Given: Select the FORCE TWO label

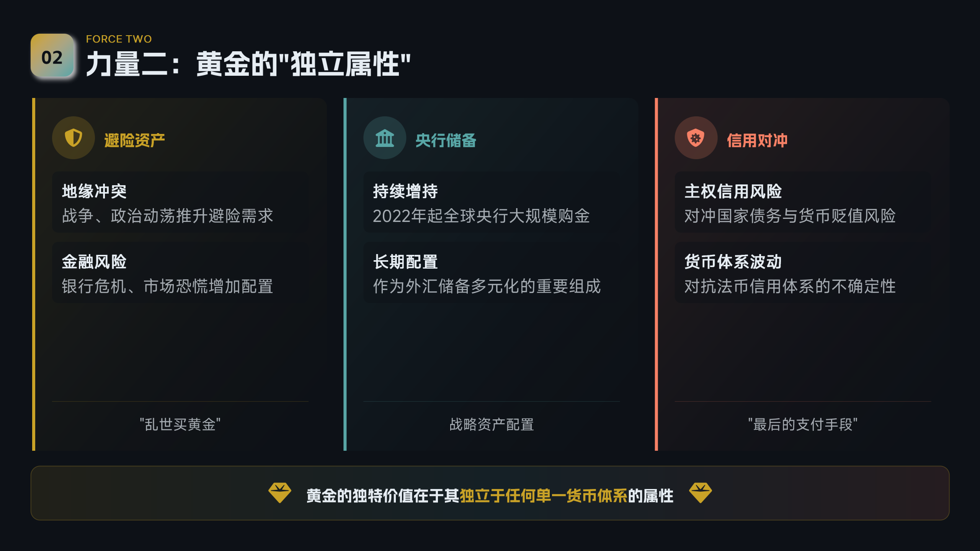Looking at the screenshot, I should (119, 39).
